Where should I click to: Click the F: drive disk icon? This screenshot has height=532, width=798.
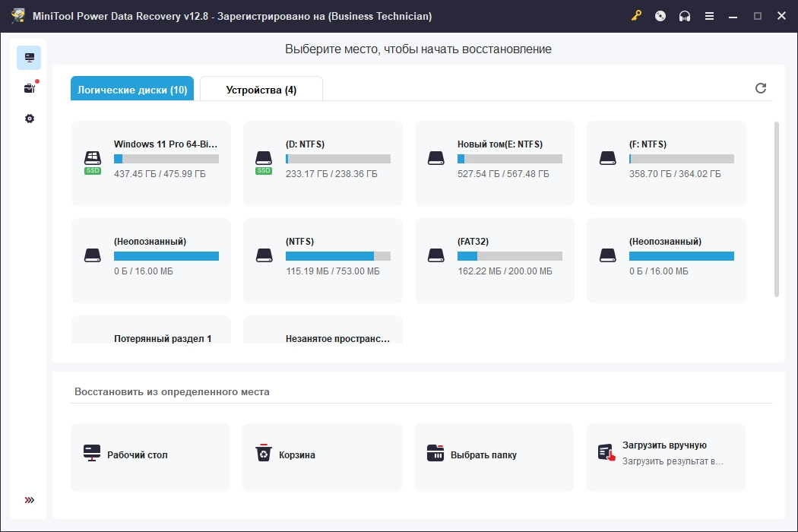click(608, 158)
